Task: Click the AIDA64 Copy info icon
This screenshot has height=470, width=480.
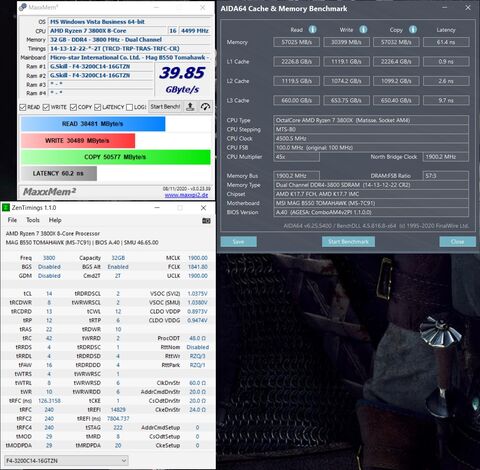Action: [x=413, y=29]
